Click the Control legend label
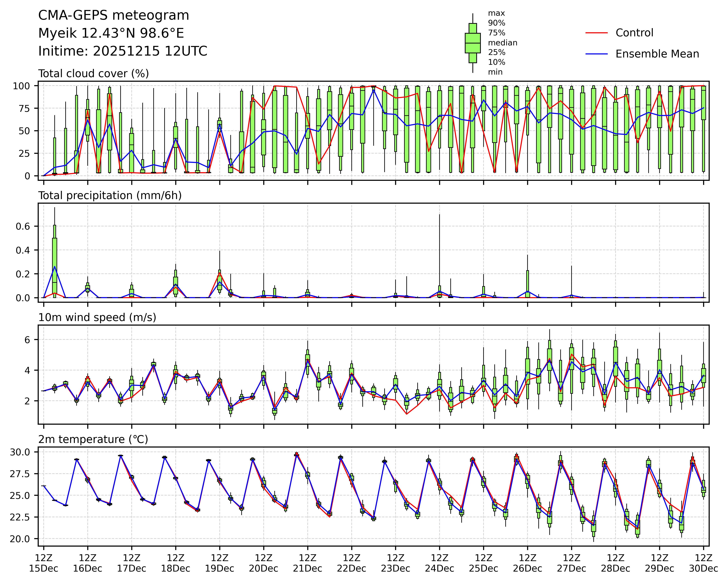This screenshot has height=583, width=728. coord(634,33)
